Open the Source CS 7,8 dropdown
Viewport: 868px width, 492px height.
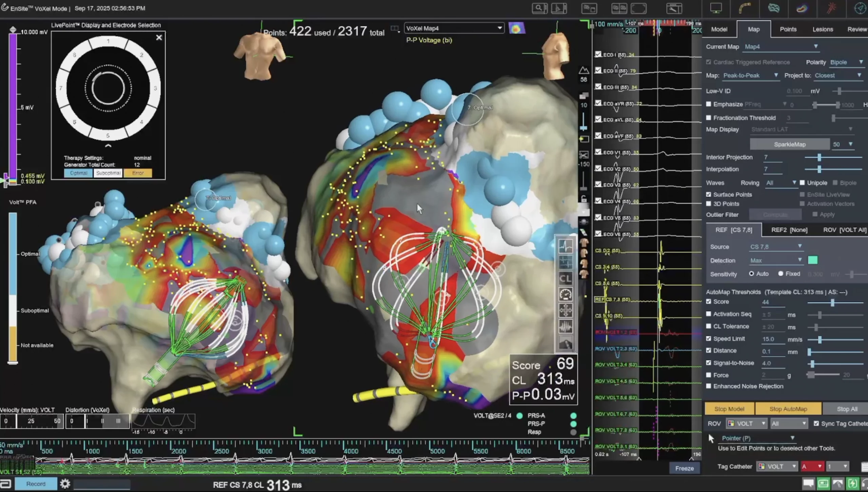coord(776,247)
